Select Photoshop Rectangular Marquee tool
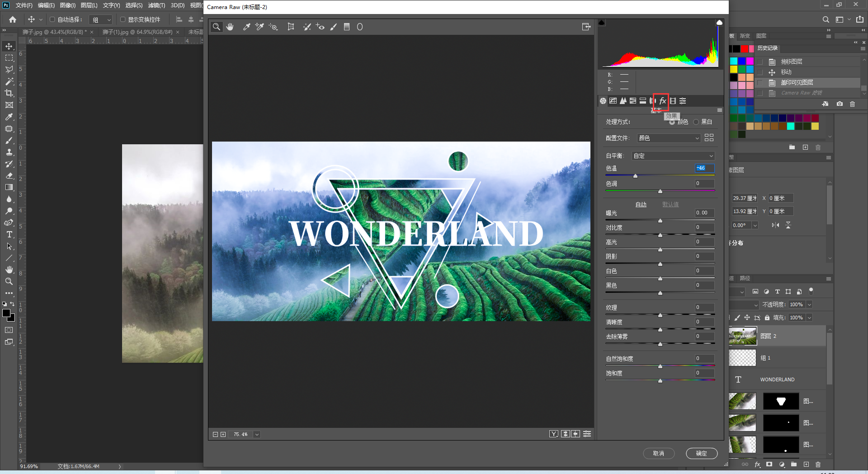Screen dimensions: 868x474 [x=9, y=58]
